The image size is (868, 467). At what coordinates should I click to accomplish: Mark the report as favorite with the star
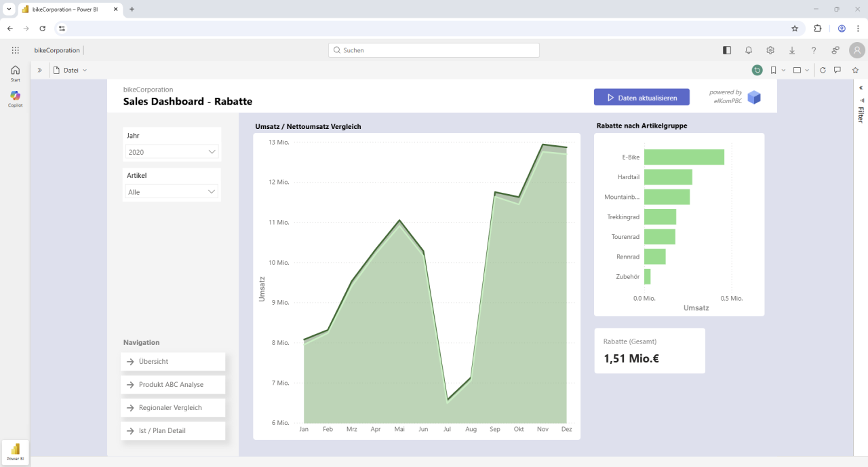[x=854, y=70]
